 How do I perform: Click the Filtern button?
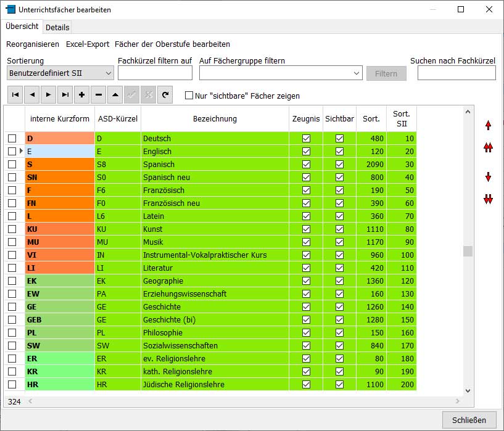[386, 73]
